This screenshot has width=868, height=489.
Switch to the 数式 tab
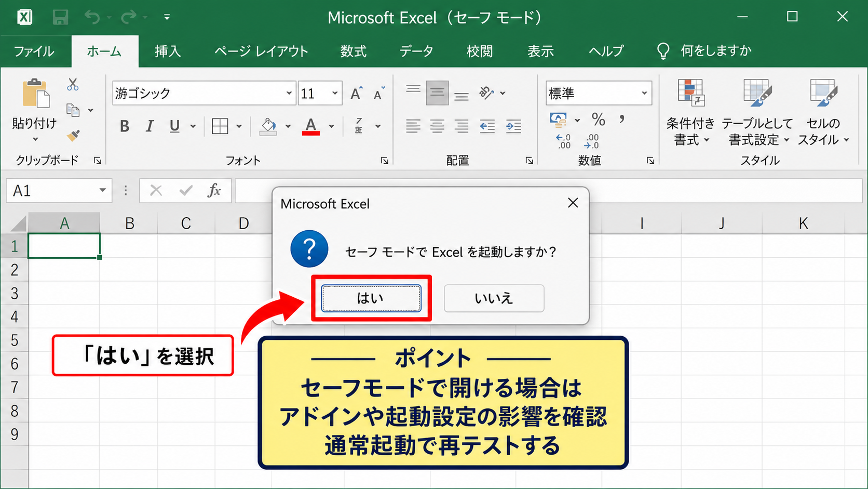353,51
